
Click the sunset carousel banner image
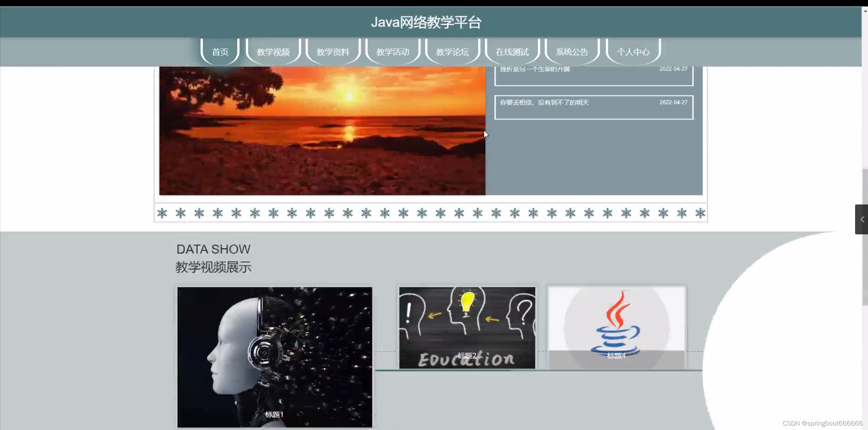[x=322, y=131]
